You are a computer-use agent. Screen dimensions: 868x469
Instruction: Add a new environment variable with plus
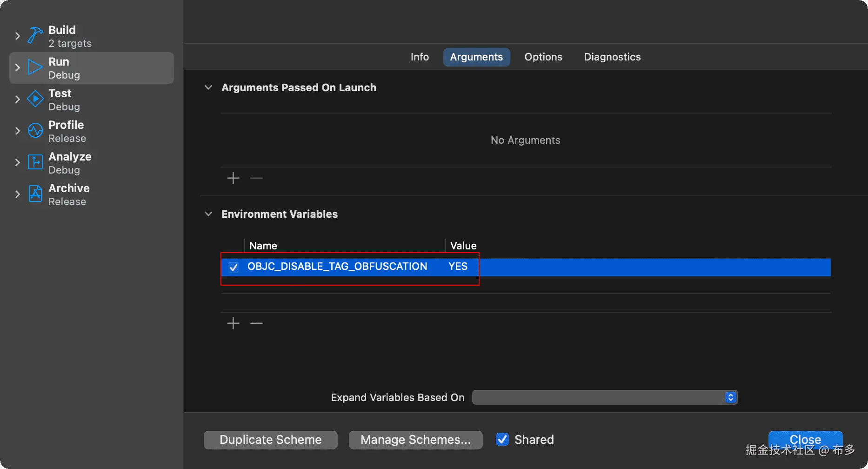click(233, 323)
